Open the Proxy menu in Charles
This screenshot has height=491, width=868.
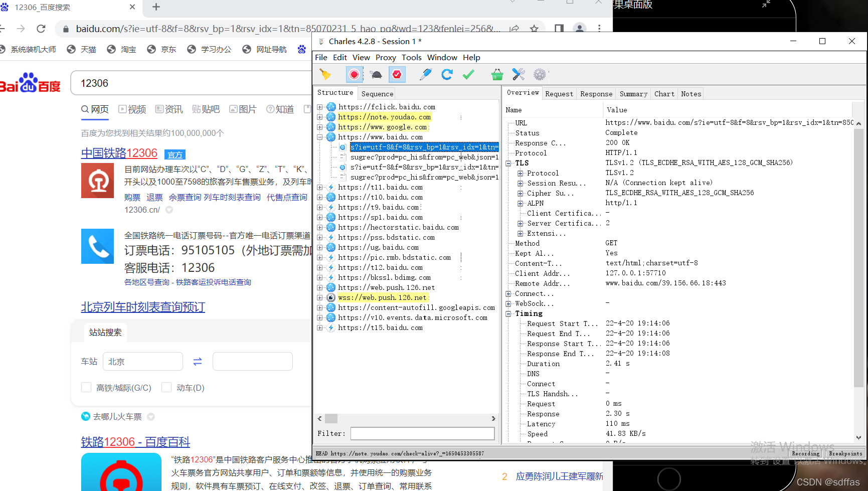point(386,57)
